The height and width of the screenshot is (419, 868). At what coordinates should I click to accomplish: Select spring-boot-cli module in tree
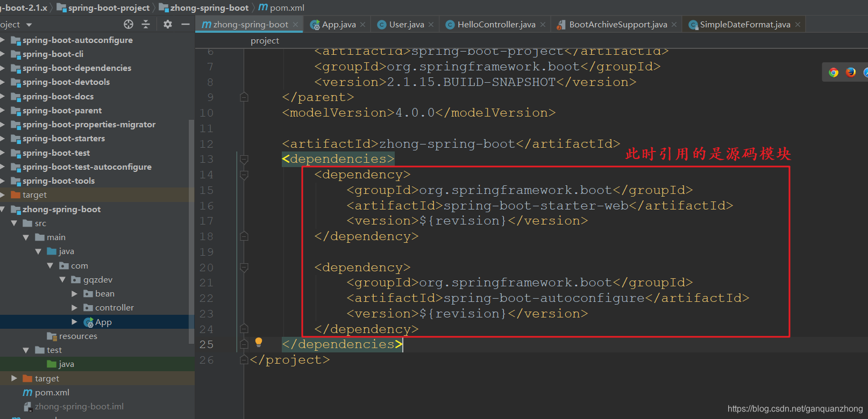click(x=53, y=54)
